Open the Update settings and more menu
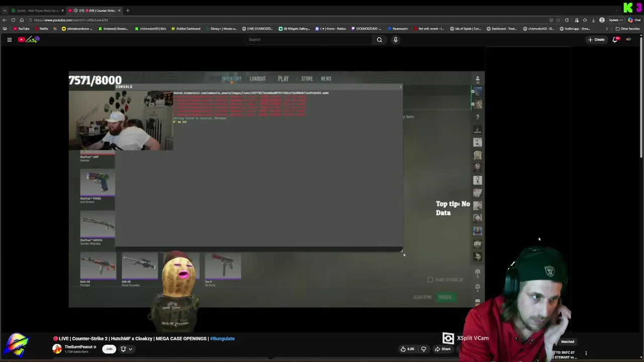The image size is (644, 362). tap(616, 20)
